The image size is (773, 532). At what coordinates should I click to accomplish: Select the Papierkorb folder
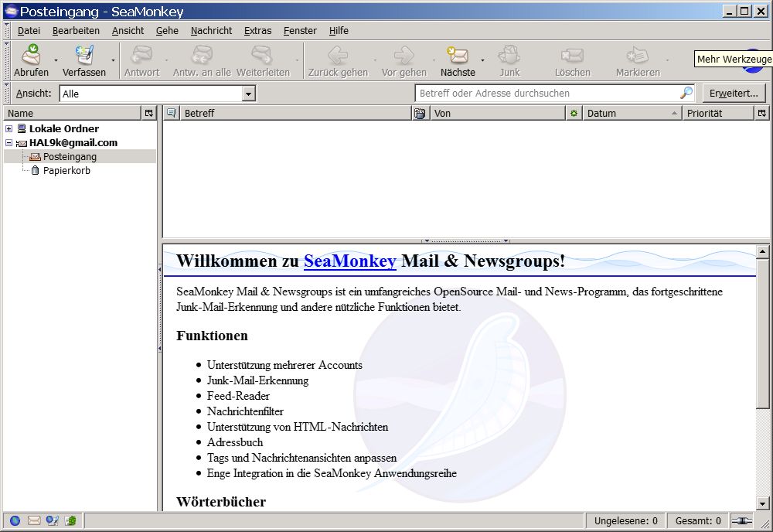[x=66, y=171]
